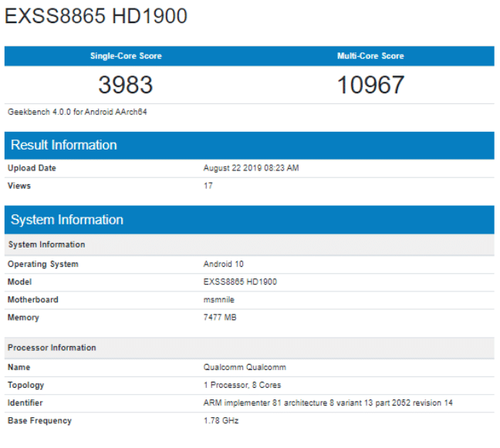Click the Base Frequency label

click(39, 421)
